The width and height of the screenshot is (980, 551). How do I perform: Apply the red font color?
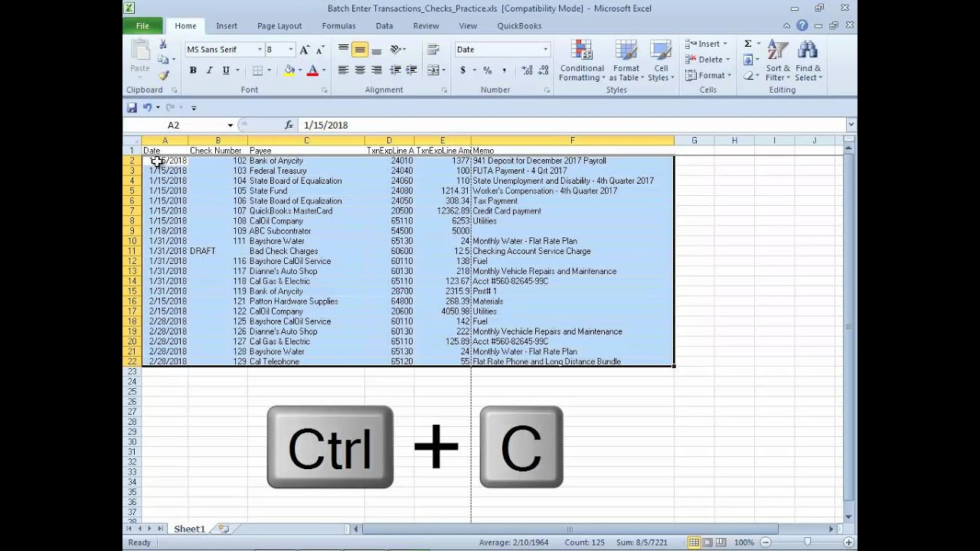click(312, 70)
